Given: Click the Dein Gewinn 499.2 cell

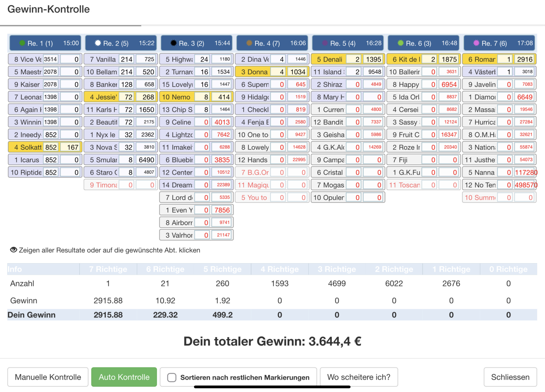Looking at the screenshot, I should pos(223,315).
